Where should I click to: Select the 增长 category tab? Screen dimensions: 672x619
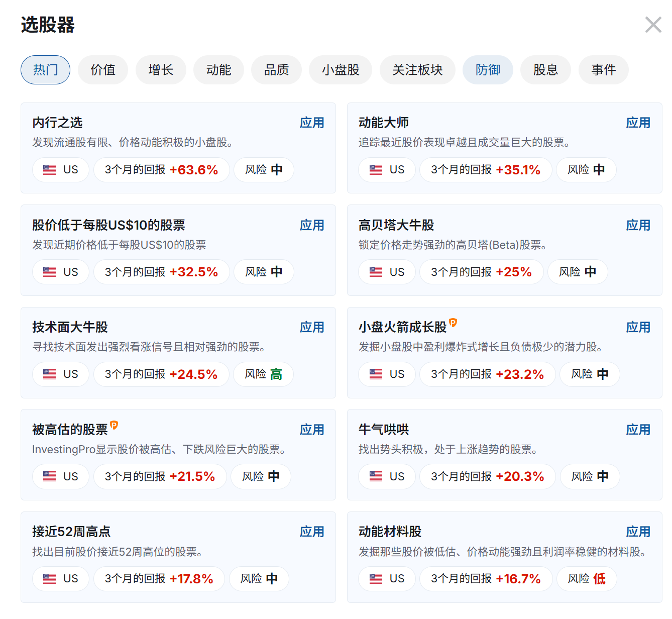point(161,70)
